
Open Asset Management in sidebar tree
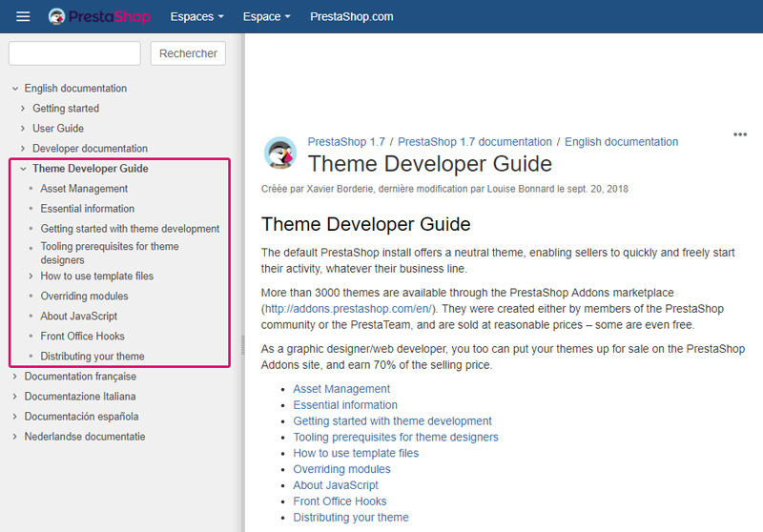pyautogui.click(x=84, y=189)
